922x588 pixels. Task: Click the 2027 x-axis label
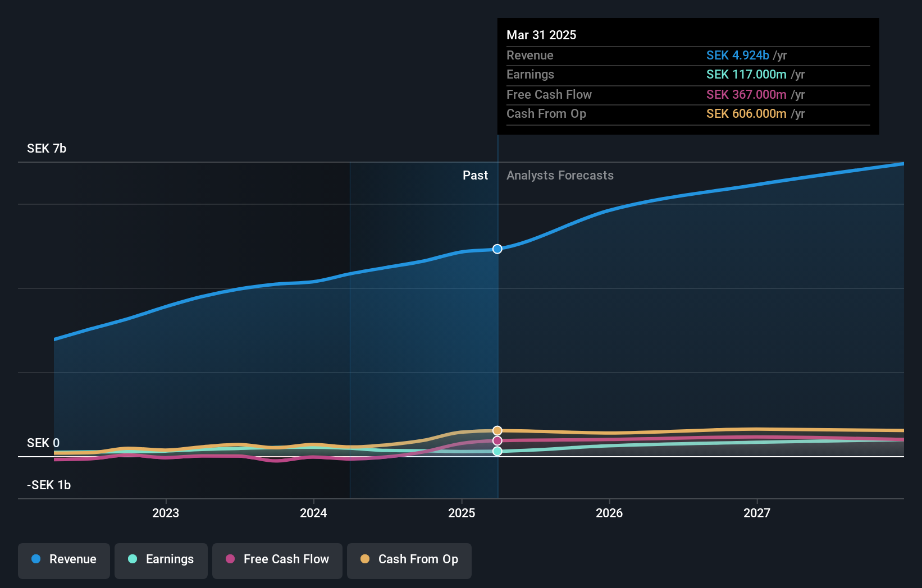(x=757, y=513)
